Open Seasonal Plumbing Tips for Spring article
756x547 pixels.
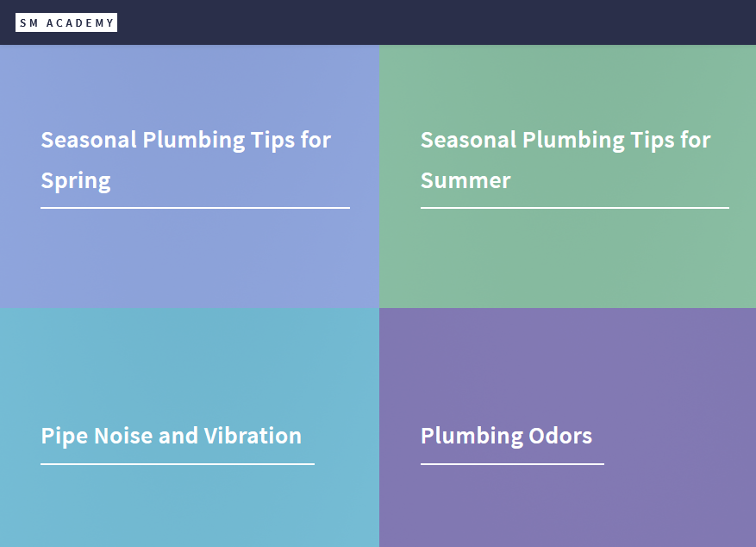point(185,140)
